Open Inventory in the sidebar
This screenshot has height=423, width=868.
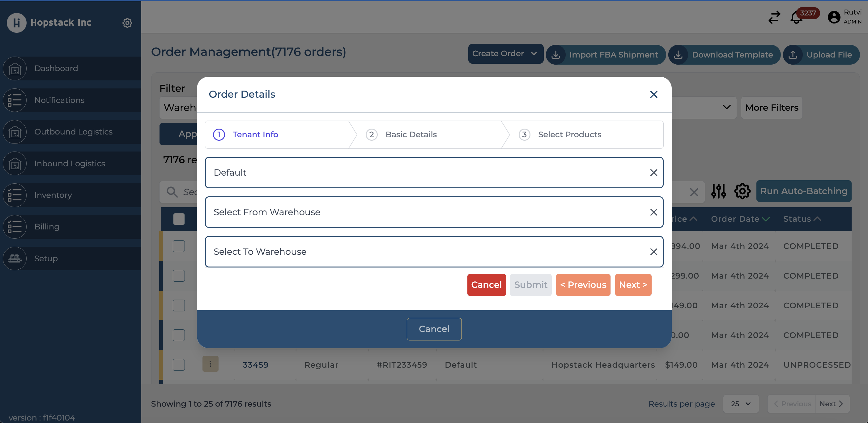(53, 195)
